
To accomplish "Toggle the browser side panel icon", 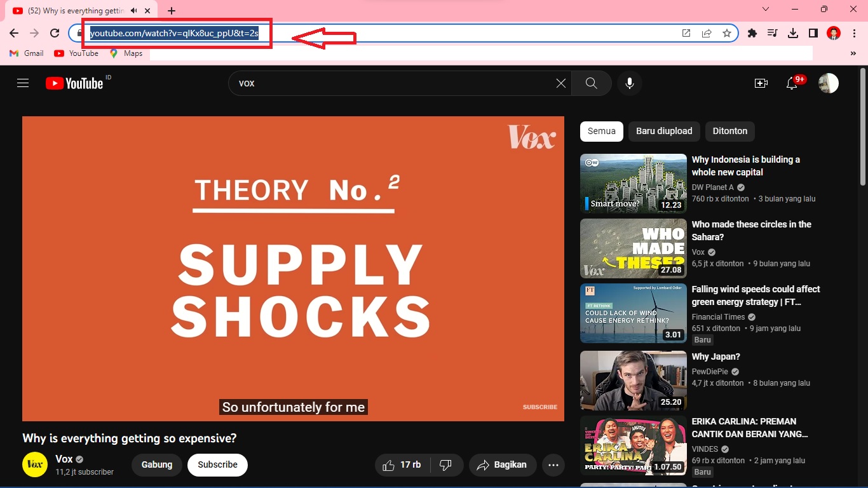I will [x=813, y=33].
